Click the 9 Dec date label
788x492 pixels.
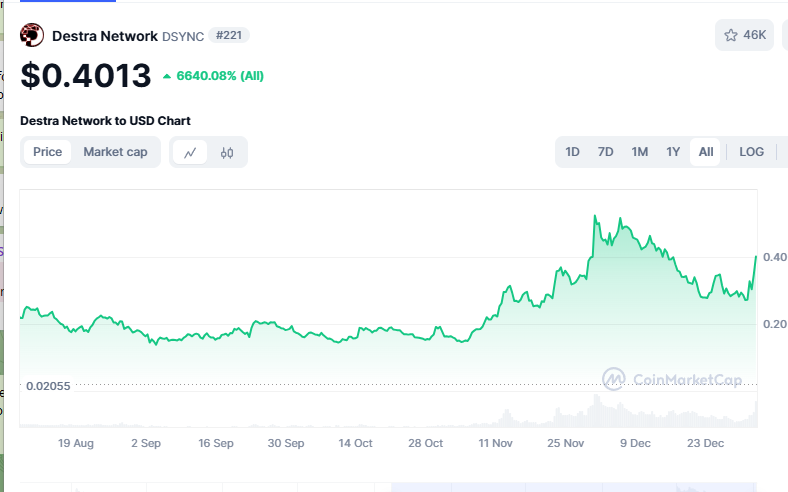tap(635, 443)
